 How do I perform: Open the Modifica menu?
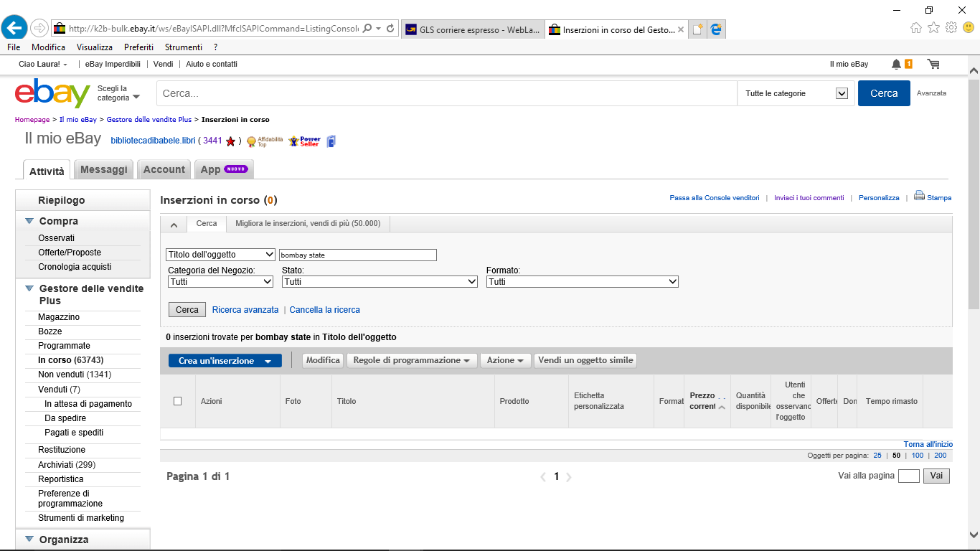[x=48, y=47]
